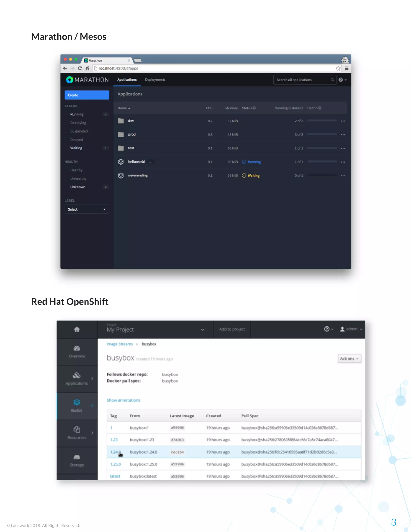Open the dev folder icon
The height and width of the screenshot is (532, 411).
[x=121, y=121]
